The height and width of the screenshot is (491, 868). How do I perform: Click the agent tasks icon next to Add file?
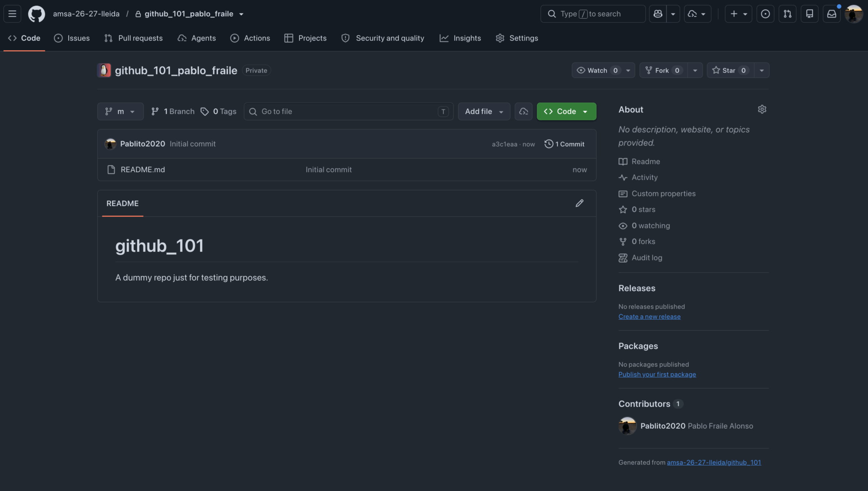[x=523, y=111]
